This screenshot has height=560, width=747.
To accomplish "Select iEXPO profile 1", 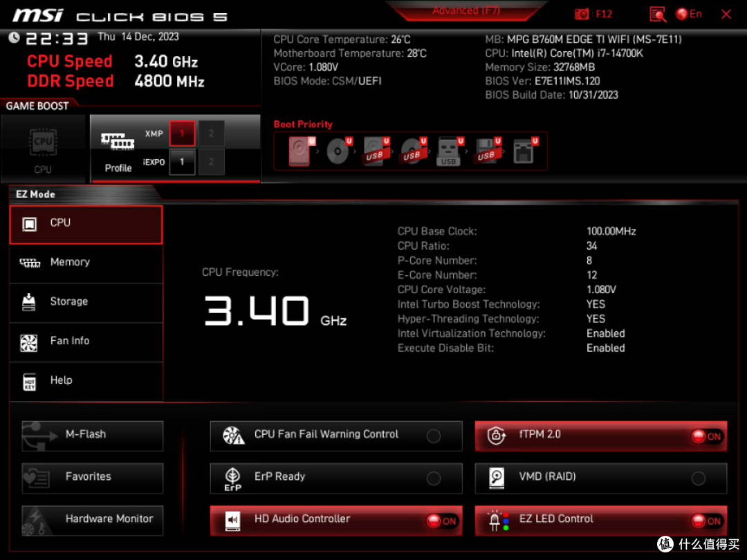I will (x=182, y=162).
